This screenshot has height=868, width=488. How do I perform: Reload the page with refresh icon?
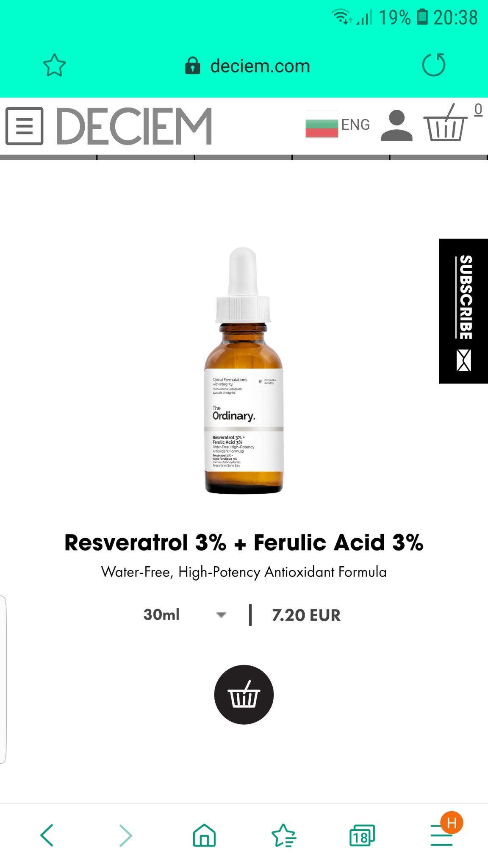coord(434,65)
